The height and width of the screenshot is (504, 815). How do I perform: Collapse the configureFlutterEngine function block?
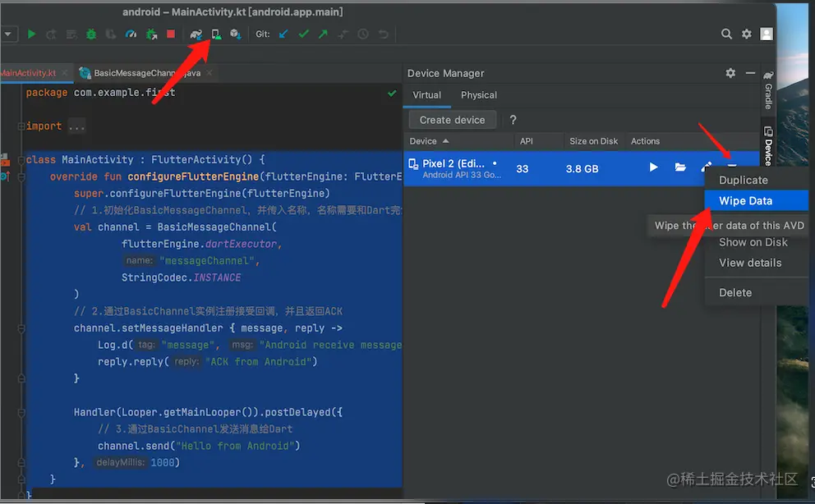click(21, 177)
